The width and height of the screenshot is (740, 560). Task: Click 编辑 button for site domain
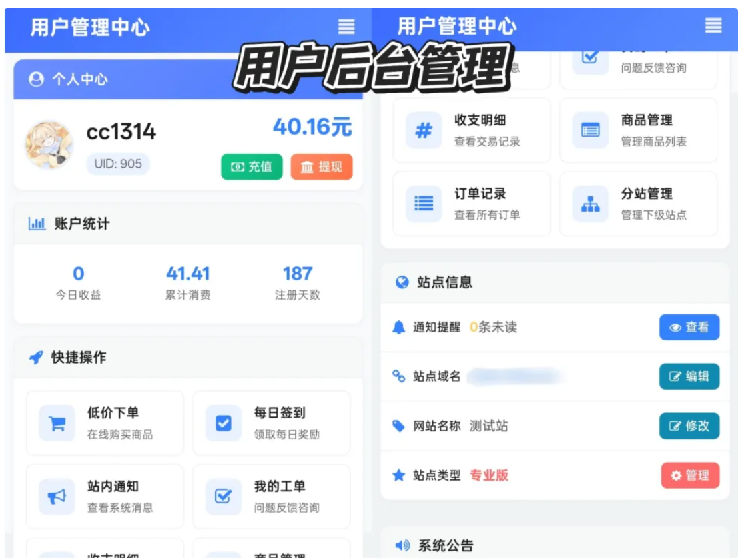(x=689, y=376)
